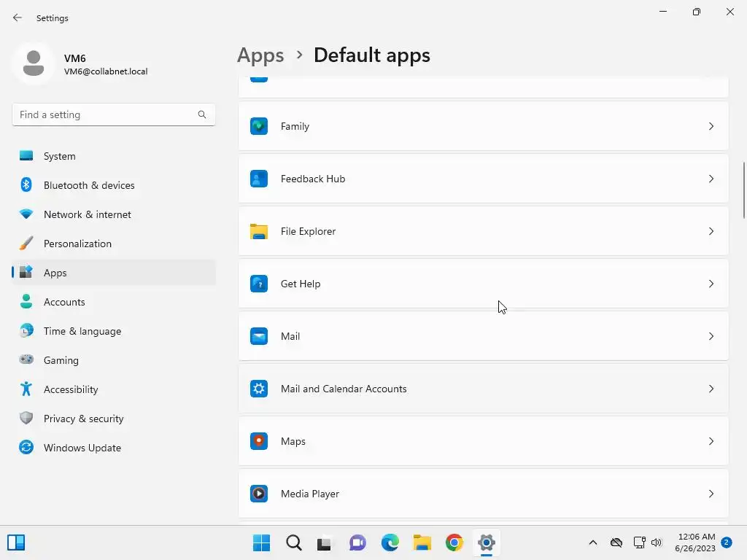Image resolution: width=747 pixels, height=560 pixels.
Task: Open System settings in the sidebar
Action: 113,156
